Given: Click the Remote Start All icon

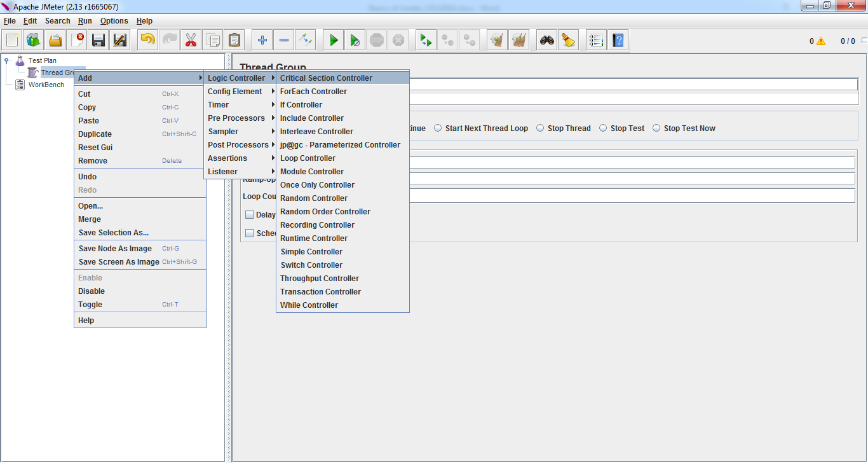Looking at the screenshot, I should coord(426,40).
